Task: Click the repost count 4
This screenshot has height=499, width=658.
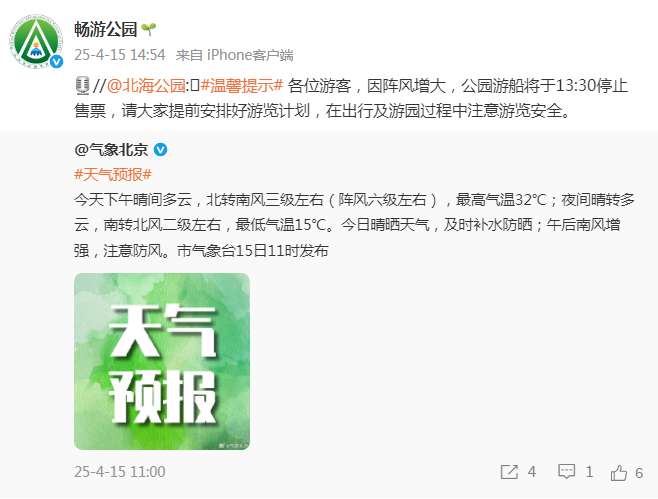Action: 532,472
